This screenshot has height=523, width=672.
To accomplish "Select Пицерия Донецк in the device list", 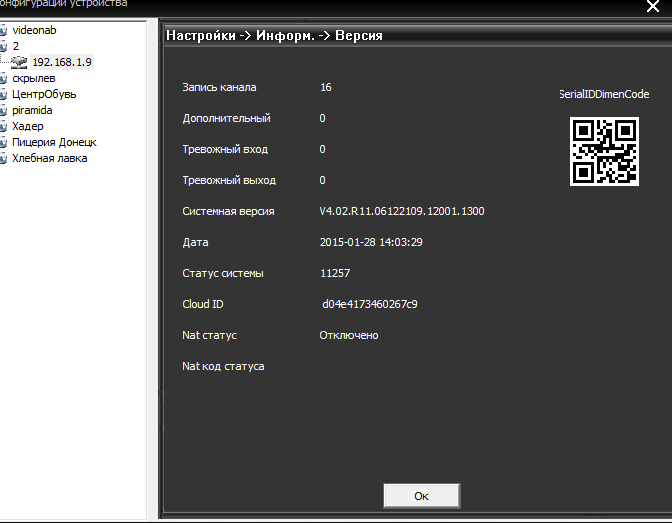I will click(54, 142).
